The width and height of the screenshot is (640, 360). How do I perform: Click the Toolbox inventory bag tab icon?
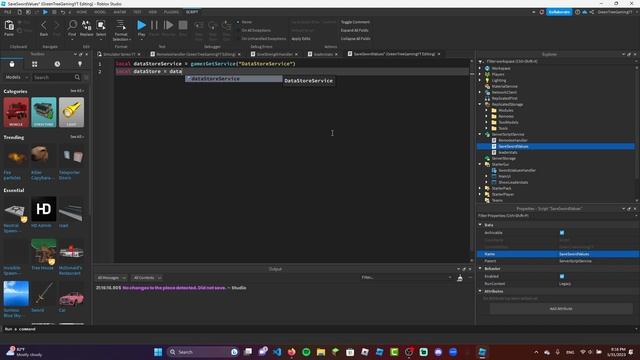click(x=12, y=64)
